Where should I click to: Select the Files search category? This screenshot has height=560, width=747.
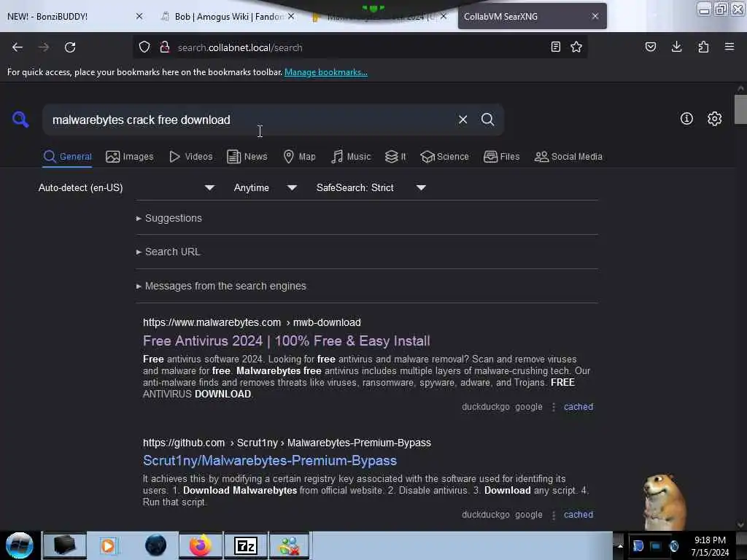(502, 157)
